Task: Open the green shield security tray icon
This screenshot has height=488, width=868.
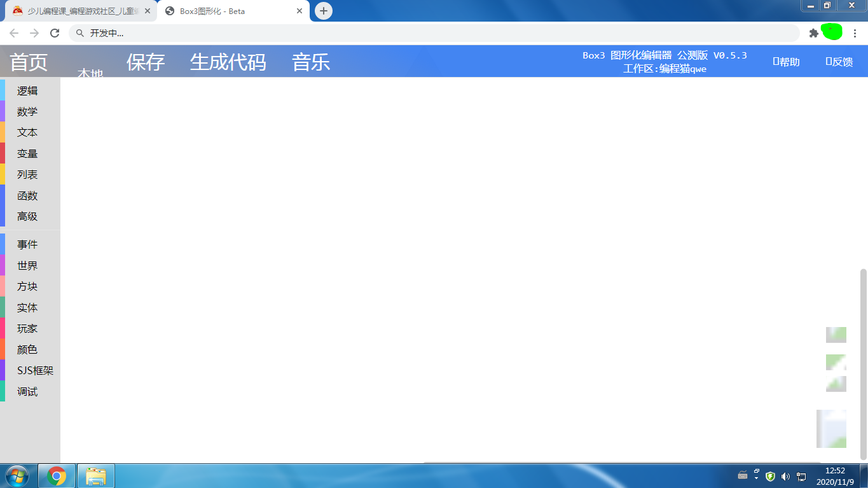Action: pyautogui.click(x=770, y=476)
